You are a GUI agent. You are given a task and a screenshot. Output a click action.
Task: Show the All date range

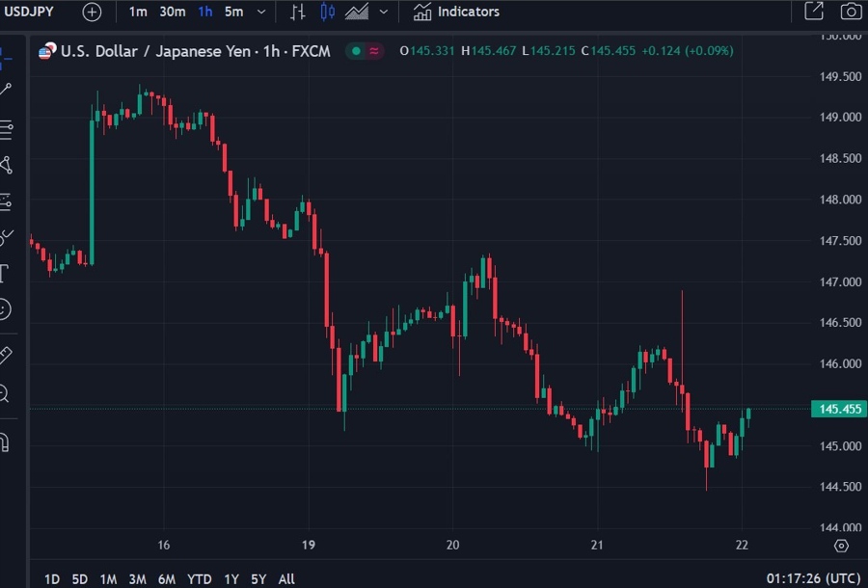click(x=286, y=579)
